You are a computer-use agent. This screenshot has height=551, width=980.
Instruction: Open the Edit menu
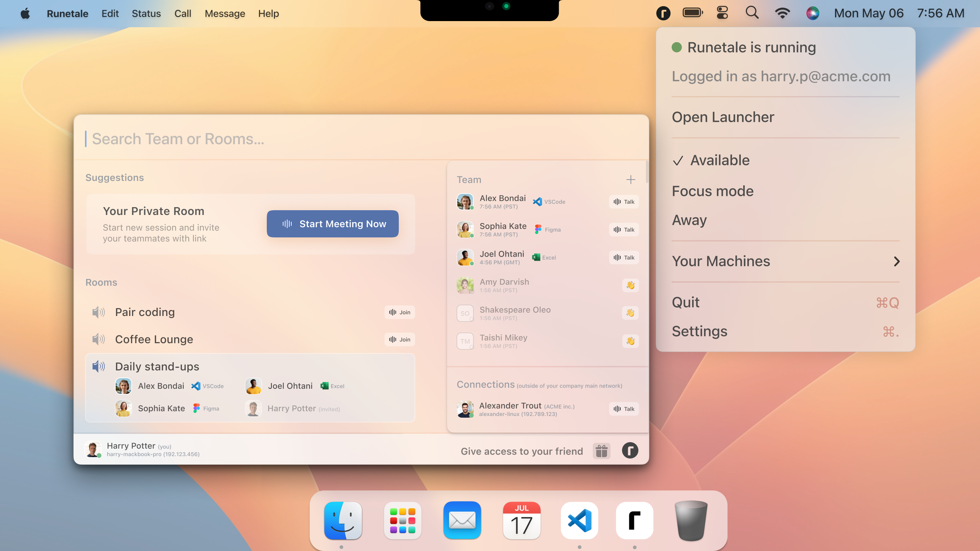tap(110, 14)
